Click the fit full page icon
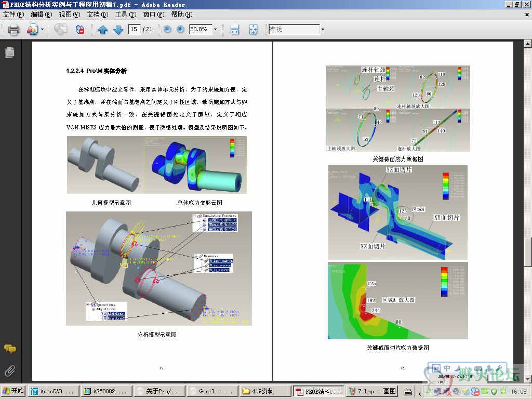532x399 pixels. pos(253,30)
